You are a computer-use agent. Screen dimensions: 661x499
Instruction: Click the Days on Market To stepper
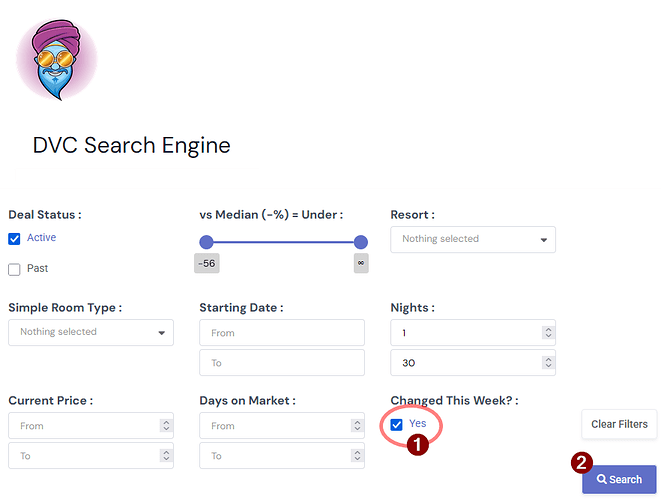[356, 456]
